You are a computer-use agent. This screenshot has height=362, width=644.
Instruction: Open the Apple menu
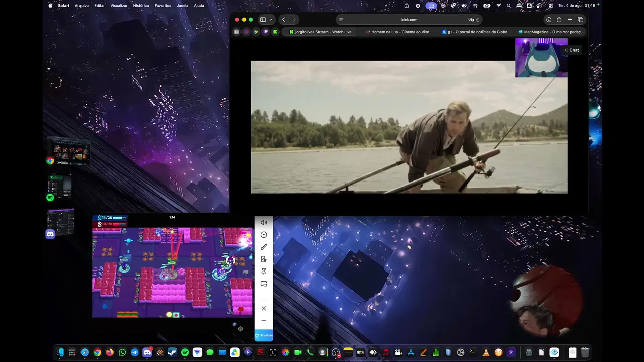50,5
